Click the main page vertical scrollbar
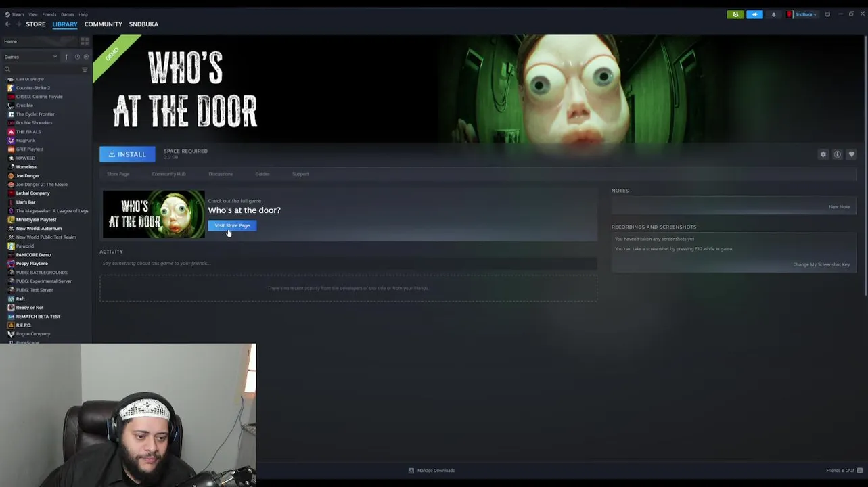This screenshot has height=487, width=868. (865, 166)
